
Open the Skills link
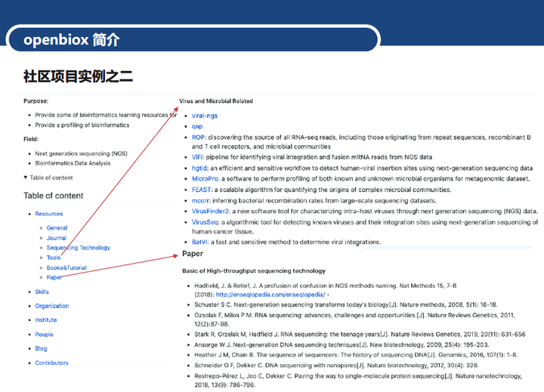tap(42, 292)
